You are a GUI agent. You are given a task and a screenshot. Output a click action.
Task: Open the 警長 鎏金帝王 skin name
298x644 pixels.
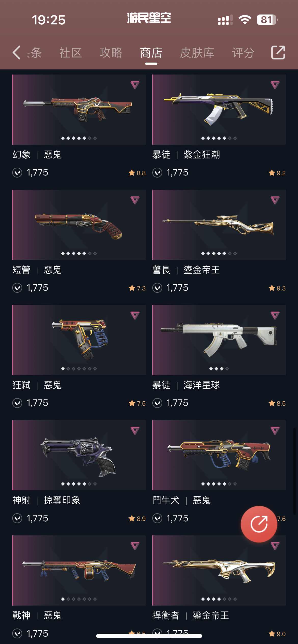pos(186,270)
